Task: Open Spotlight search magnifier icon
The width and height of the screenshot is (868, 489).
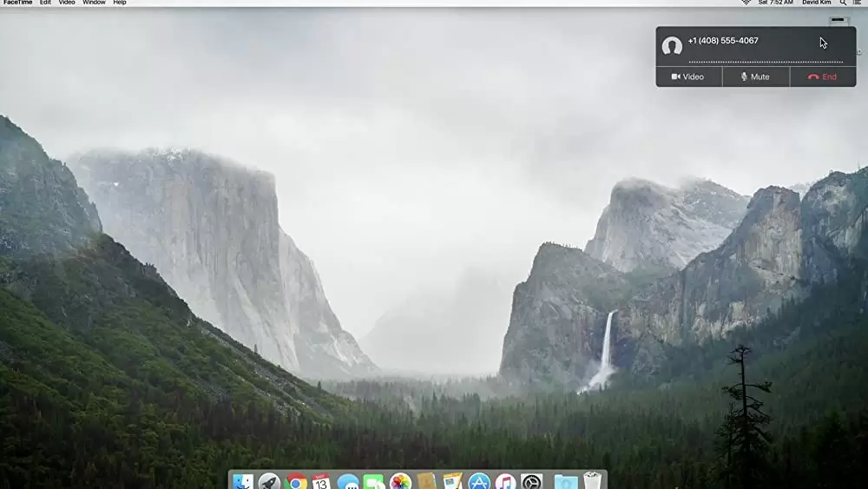Action: pyautogui.click(x=843, y=3)
